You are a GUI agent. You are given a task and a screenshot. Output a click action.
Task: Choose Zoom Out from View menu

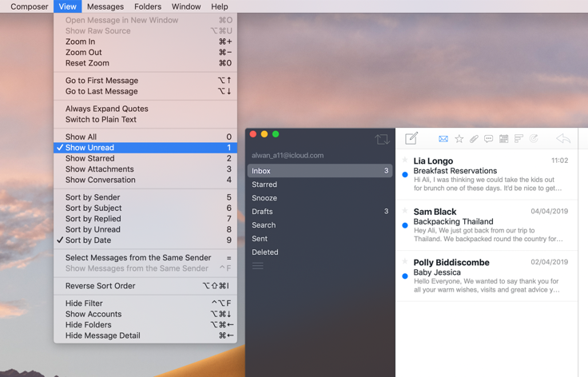tap(145, 53)
